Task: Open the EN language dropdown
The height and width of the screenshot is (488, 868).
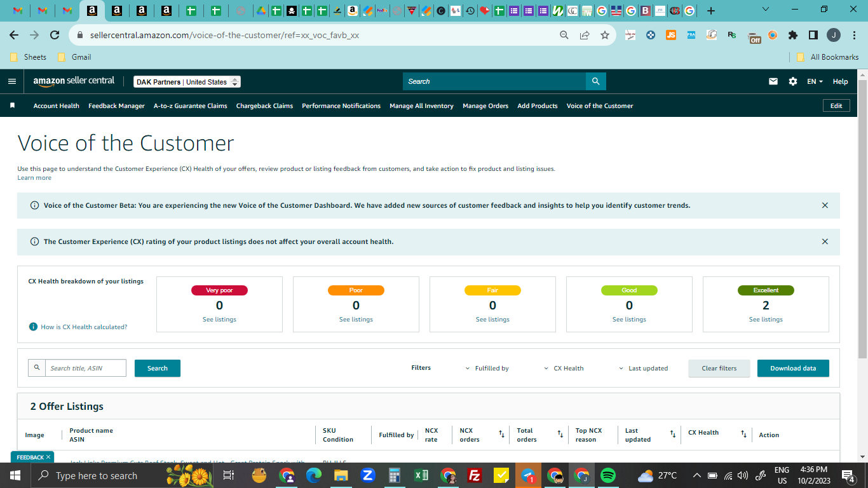Action: pos(815,81)
